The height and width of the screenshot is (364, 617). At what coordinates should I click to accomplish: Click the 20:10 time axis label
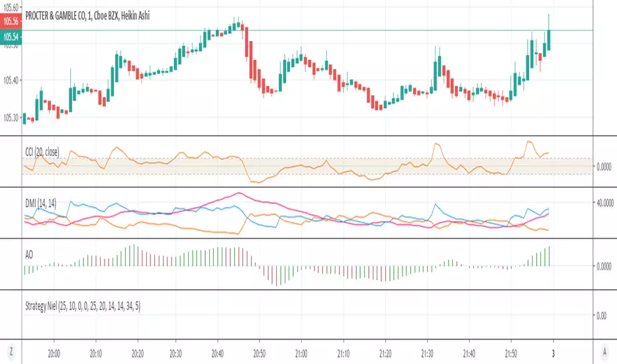click(95, 353)
